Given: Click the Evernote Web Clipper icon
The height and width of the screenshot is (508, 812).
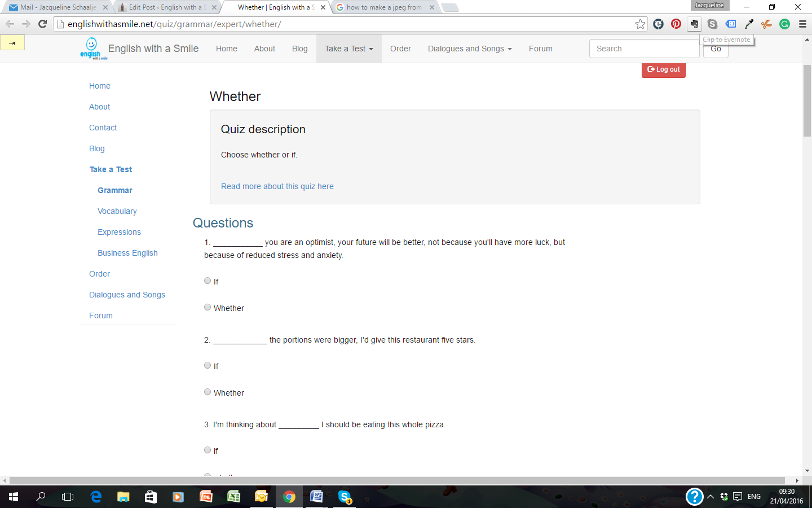Looking at the screenshot, I should click(694, 24).
